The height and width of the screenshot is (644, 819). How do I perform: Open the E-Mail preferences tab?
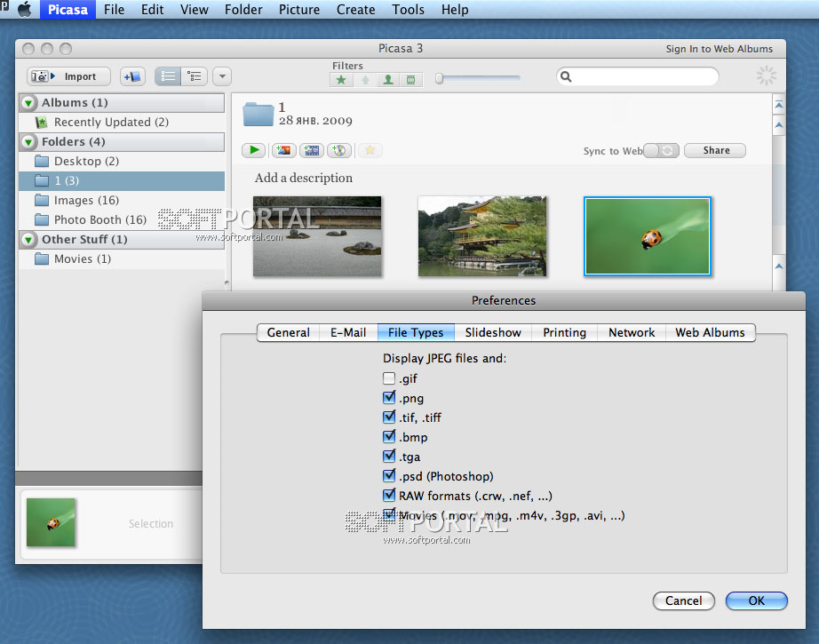pyautogui.click(x=348, y=333)
